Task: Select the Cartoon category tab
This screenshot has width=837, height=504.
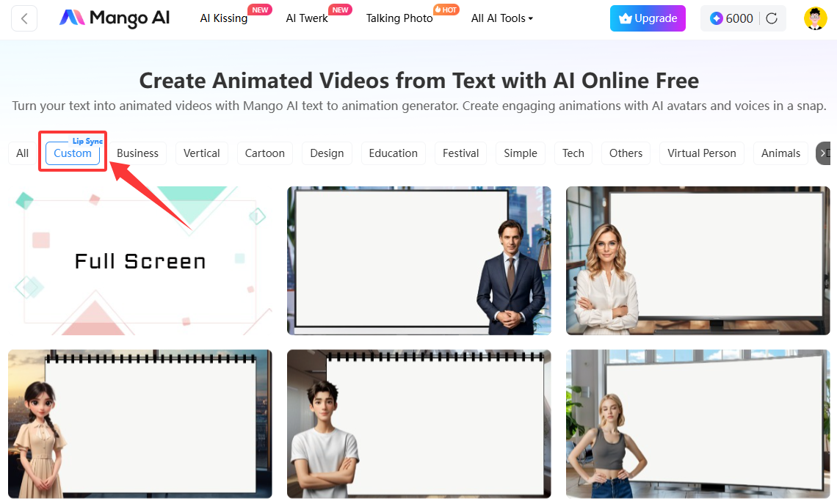Action: click(264, 153)
